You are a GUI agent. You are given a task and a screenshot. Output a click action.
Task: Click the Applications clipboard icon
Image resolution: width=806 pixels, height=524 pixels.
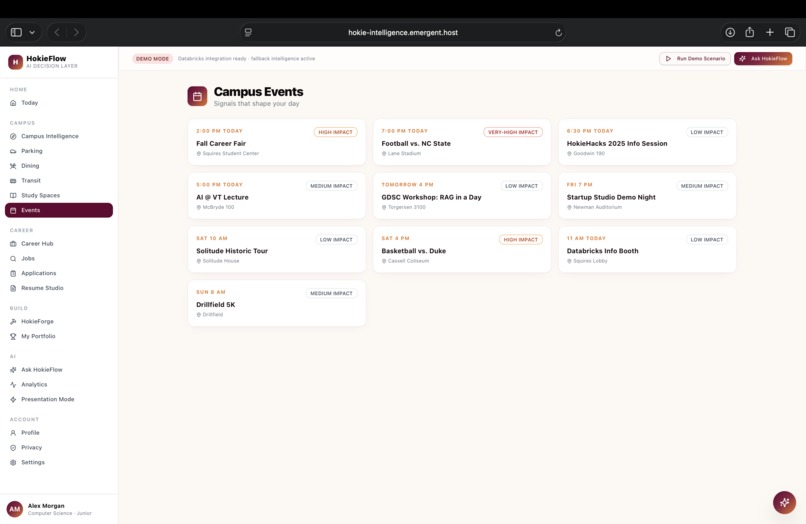click(x=13, y=274)
